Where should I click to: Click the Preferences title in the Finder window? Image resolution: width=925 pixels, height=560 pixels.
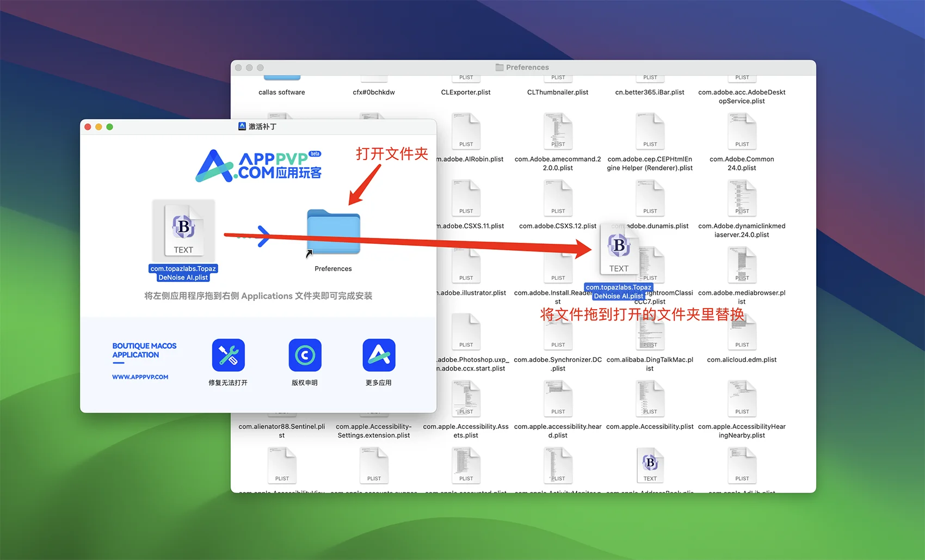click(527, 67)
